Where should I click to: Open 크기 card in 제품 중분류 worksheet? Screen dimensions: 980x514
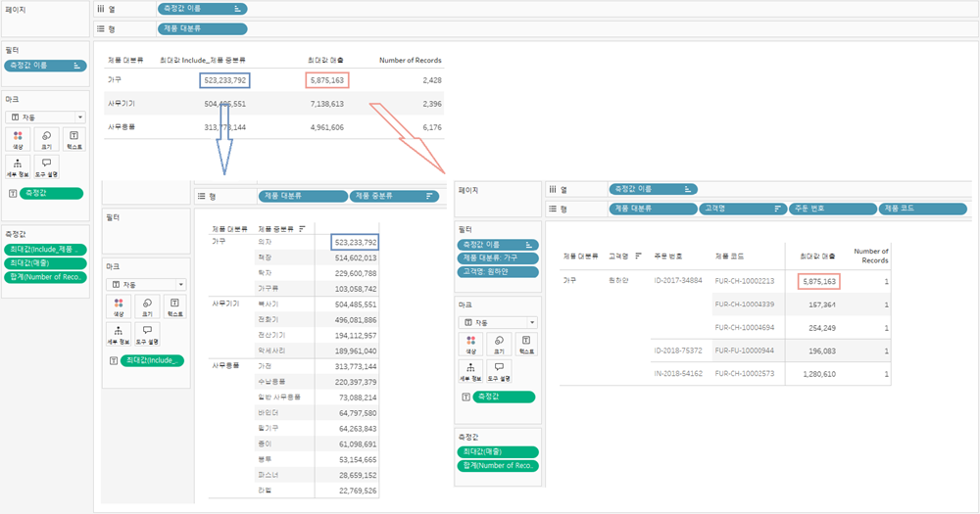tap(147, 306)
